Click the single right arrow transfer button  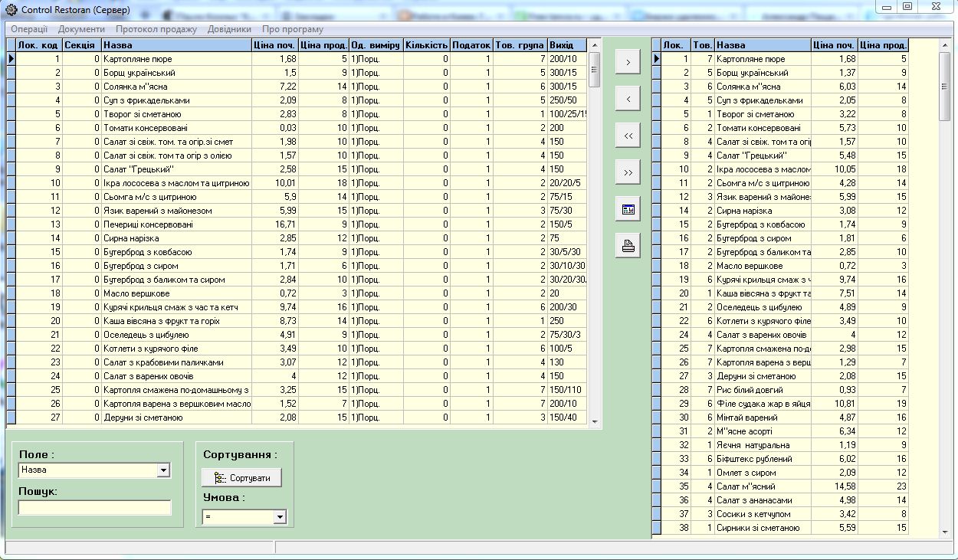tap(628, 63)
